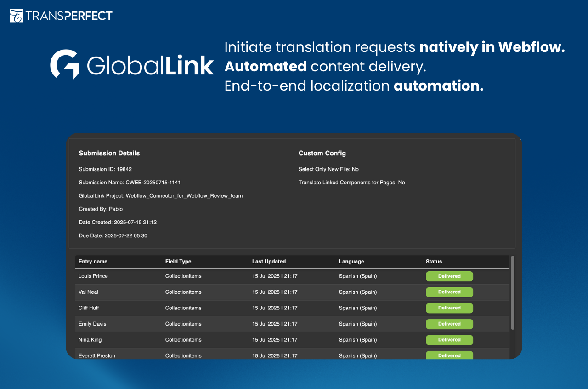Click Date Created: 2025-07-15 21:12
The height and width of the screenshot is (389, 588).
(x=118, y=223)
